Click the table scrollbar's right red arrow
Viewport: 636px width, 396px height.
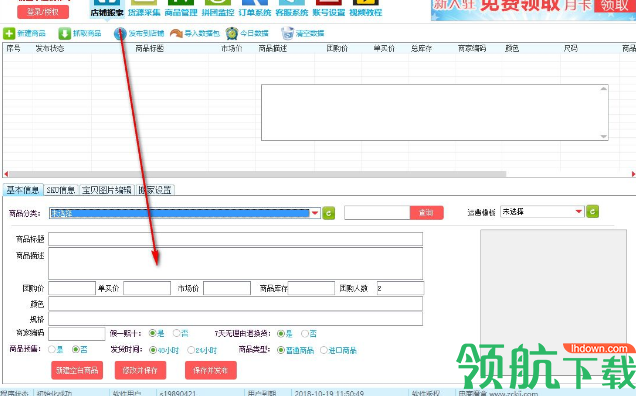[633, 174]
